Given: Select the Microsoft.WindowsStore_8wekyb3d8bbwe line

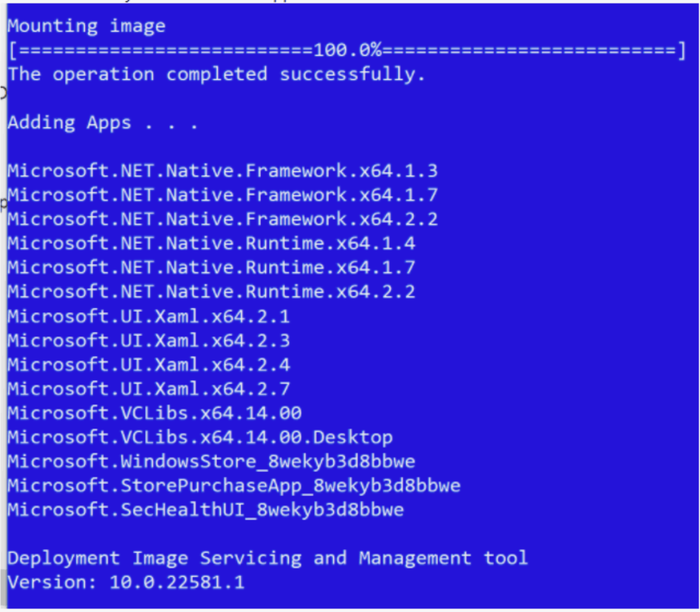Looking at the screenshot, I should [212, 461].
